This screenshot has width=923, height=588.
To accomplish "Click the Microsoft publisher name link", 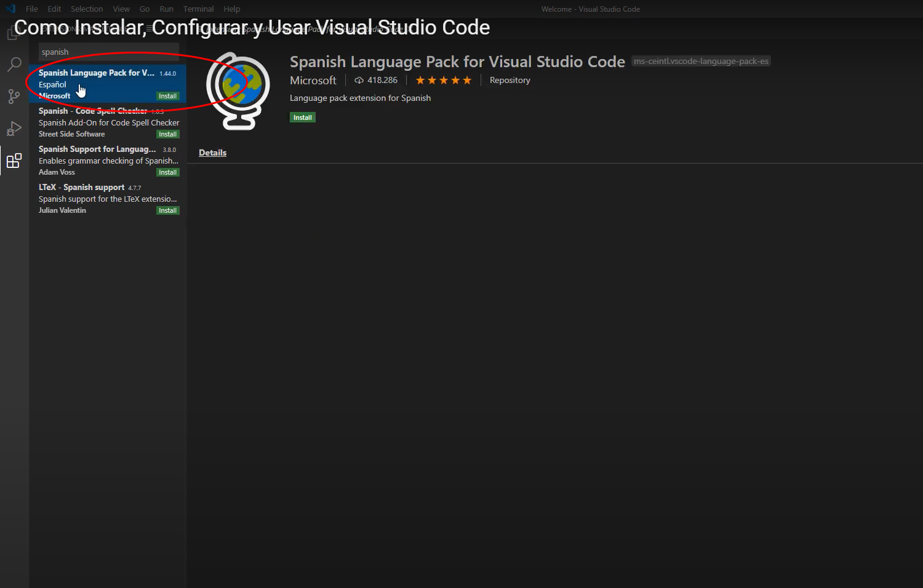I will (x=313, y=81).
